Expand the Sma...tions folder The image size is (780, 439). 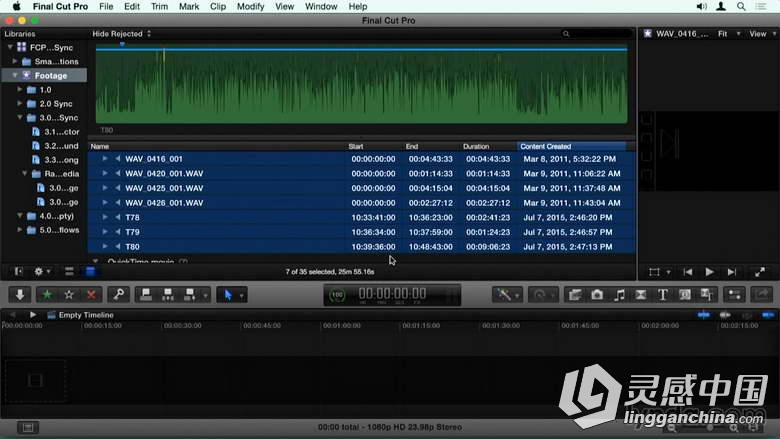pos(15,61)
